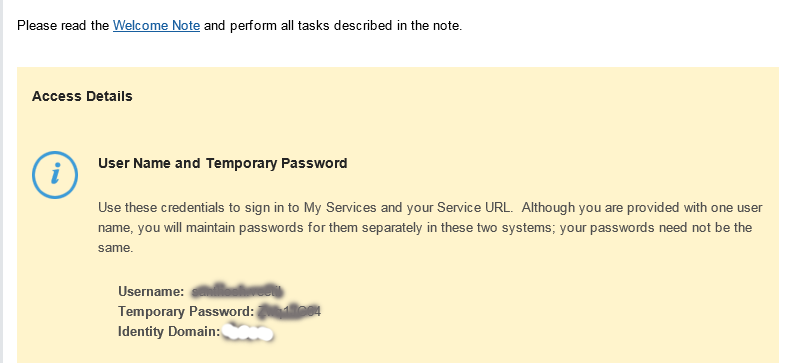Click the Username label
Viewport: 790px width, 363px height.
[151, 291]
